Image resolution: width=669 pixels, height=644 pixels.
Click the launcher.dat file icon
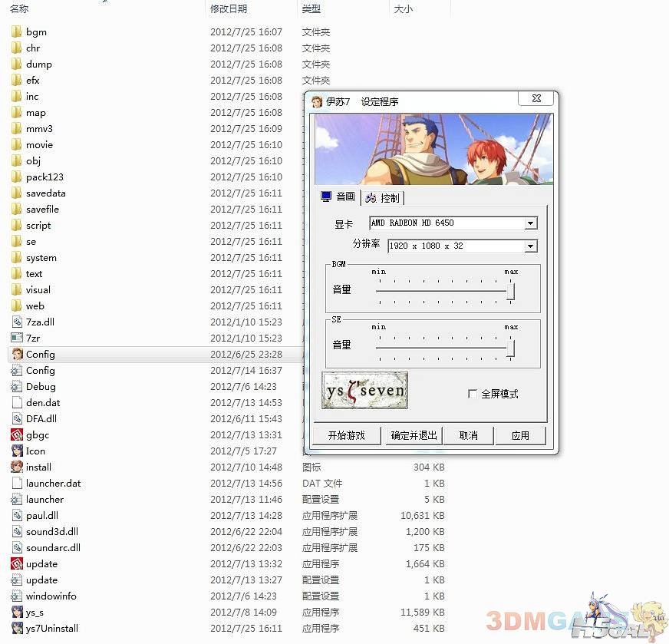17,483
